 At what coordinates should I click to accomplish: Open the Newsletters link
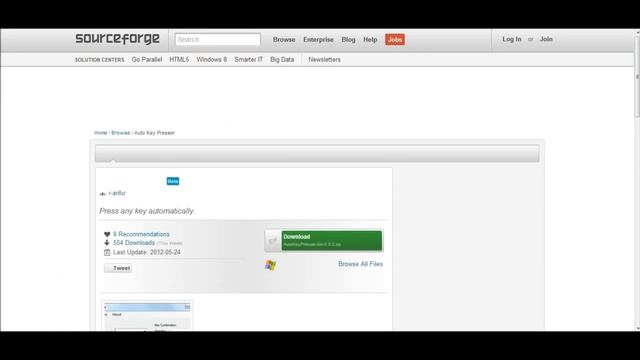point(324,60)
